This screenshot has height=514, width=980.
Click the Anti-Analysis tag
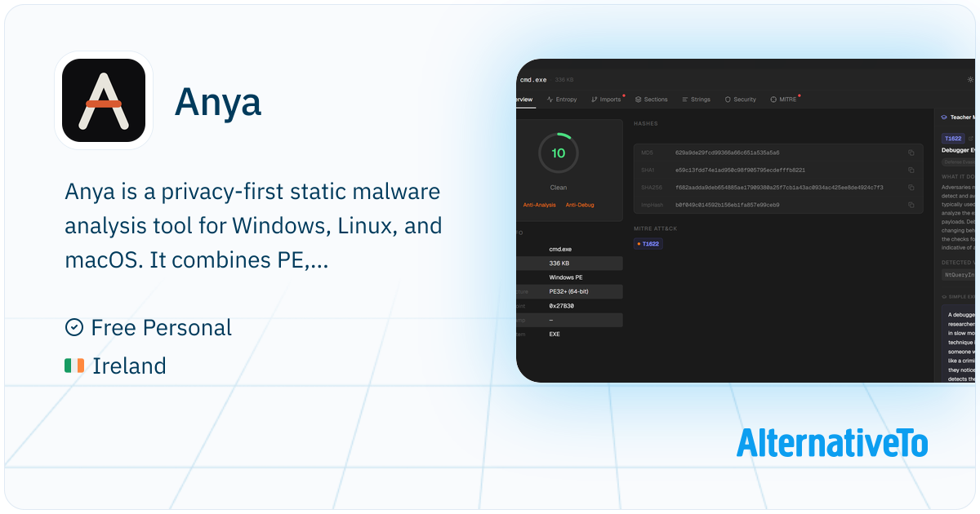(x=539, y=205)
